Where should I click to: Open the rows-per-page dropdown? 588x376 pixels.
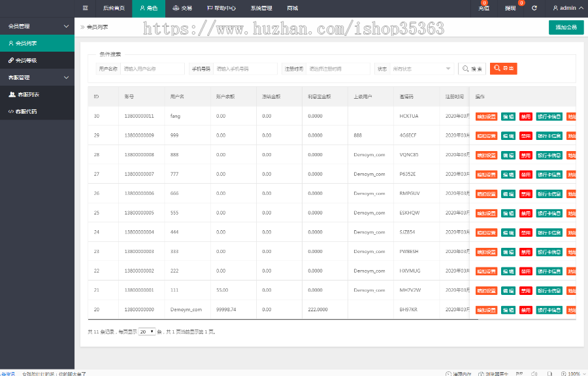[147, 332]
